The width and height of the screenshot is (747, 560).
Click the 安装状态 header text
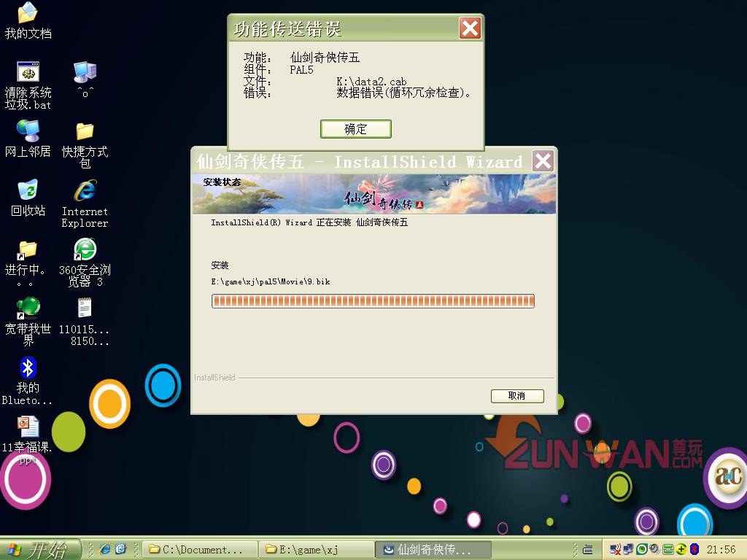222,182
